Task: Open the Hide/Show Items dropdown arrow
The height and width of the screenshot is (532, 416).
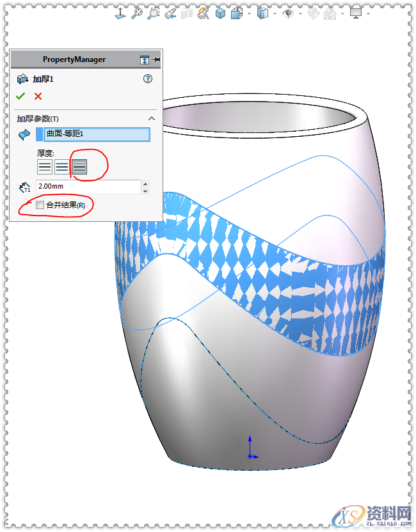Action: (x=300, y=13)
